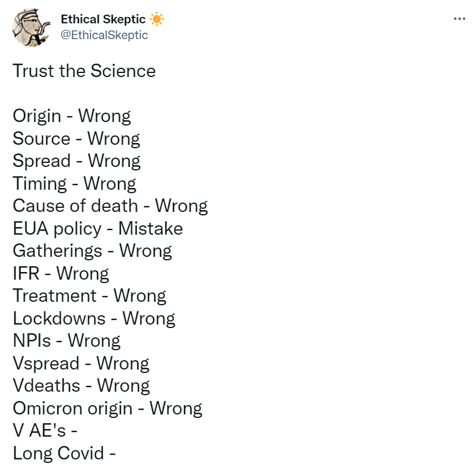Click the "Vspread - Wrong" line
Viewport: 476px width, 467px height.
(x=81, y=363)
